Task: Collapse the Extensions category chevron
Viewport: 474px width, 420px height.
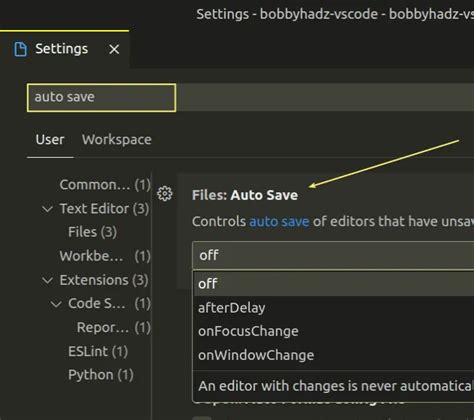Action: tap(48, 280)
